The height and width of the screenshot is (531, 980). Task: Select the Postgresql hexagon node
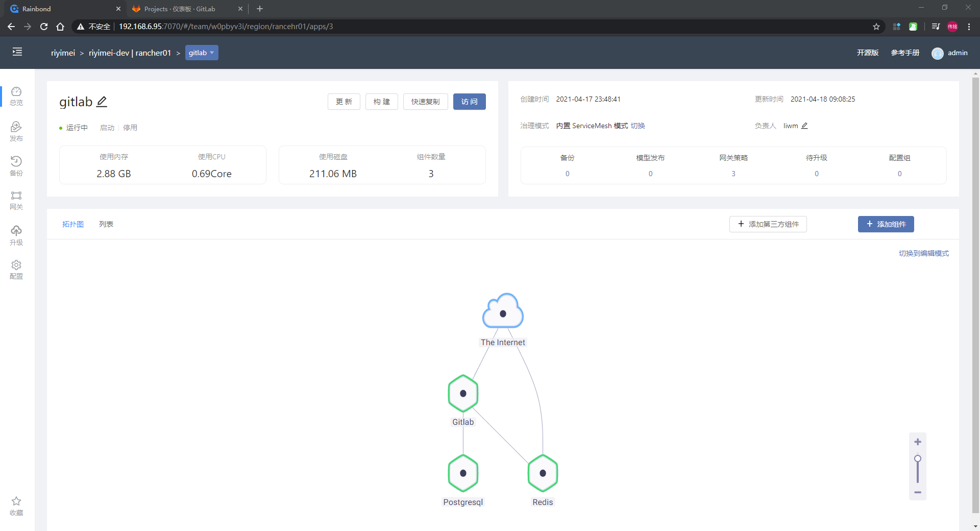[x=463, y=473]
